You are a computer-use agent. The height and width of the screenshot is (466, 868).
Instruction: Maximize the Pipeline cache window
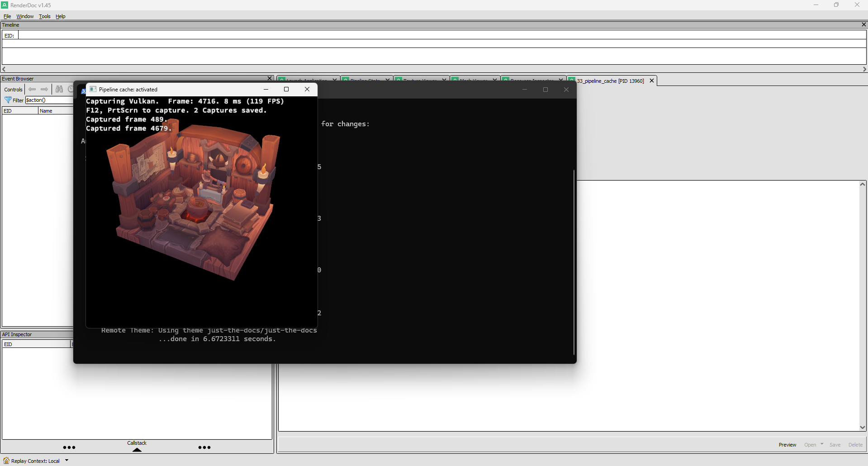coord(286,89)
